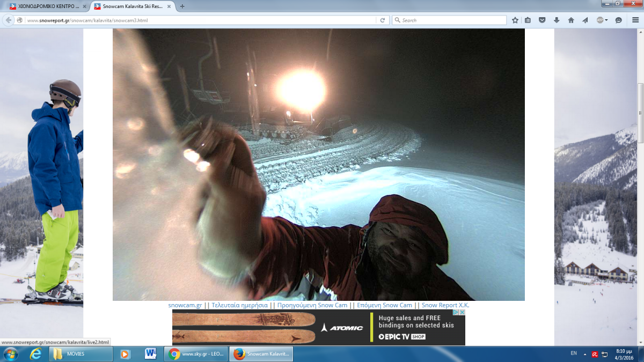The image size is (644, 362).
Task: Open the Windows Start button
Action: [11, 354]
